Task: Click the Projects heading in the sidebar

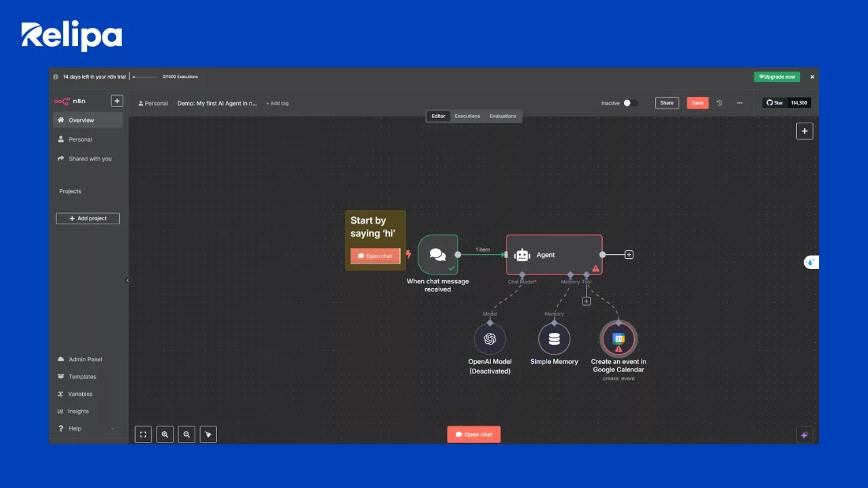Action: click(x=70, y=191)
